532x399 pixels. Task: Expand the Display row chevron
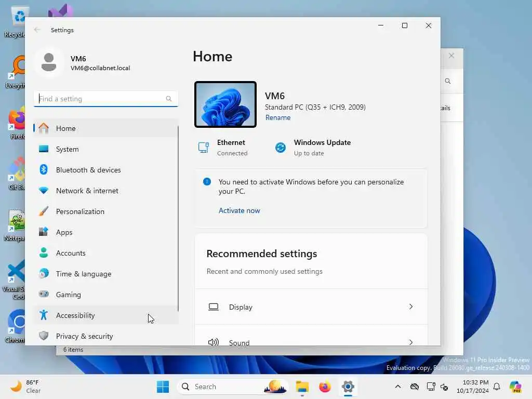click(x=411, y=307)
